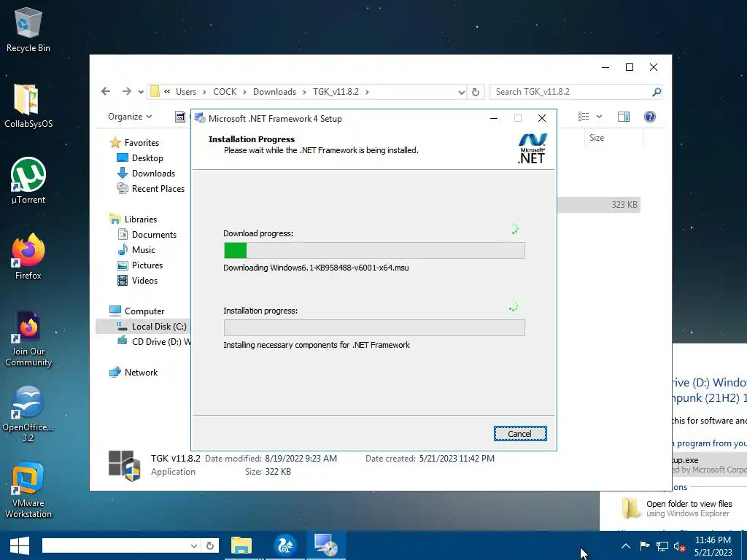
Task: Open the Pictures library
Action: [x=147, y=265]
